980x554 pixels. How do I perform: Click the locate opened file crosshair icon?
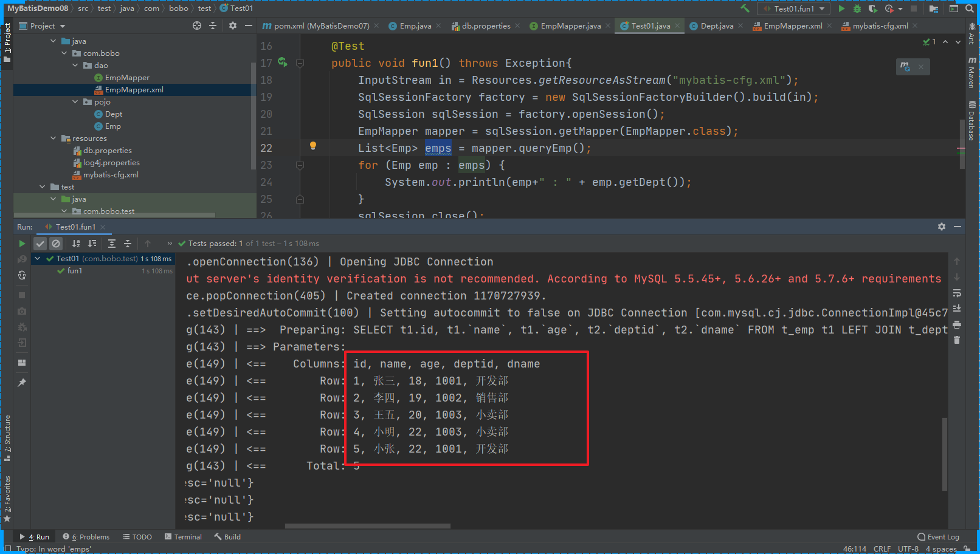click(x=197, y=26)
